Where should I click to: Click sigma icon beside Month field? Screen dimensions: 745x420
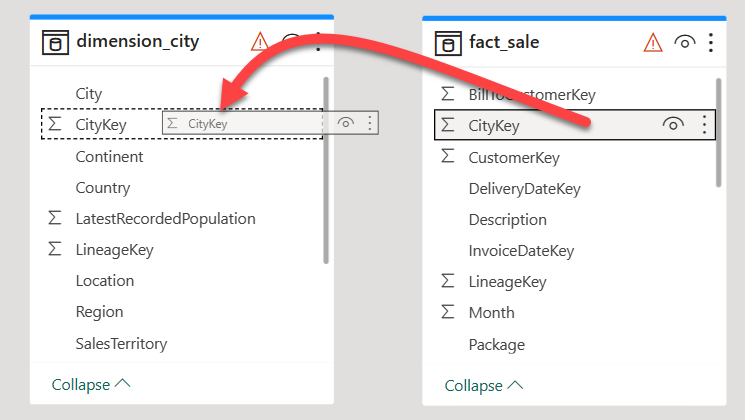tap(448, 312)
